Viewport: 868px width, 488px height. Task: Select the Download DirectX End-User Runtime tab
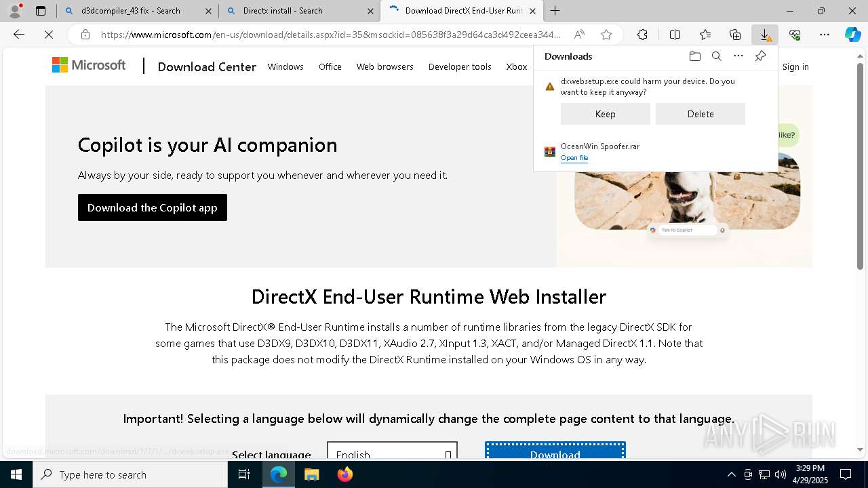point(463,11)
